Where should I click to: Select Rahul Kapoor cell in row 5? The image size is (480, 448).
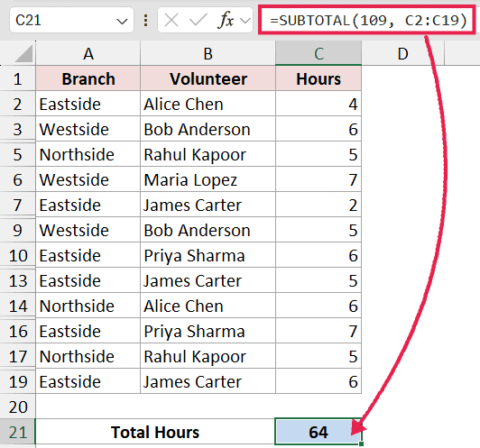click(208, 154)
